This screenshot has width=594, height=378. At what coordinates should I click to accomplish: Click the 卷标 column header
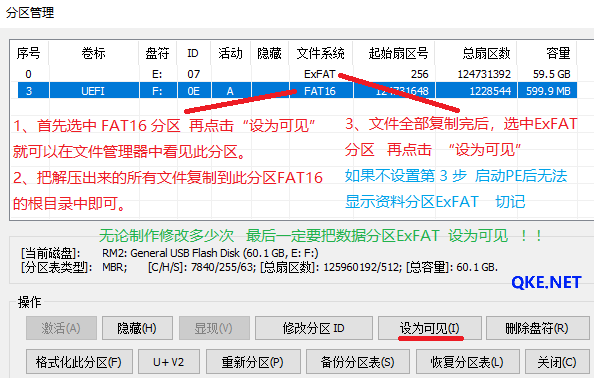(94, 53)
